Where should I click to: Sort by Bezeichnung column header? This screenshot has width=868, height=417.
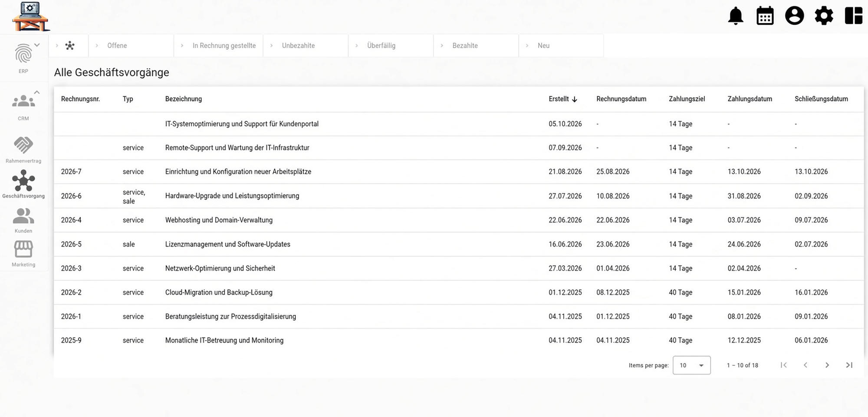click(x=183, y=99)
